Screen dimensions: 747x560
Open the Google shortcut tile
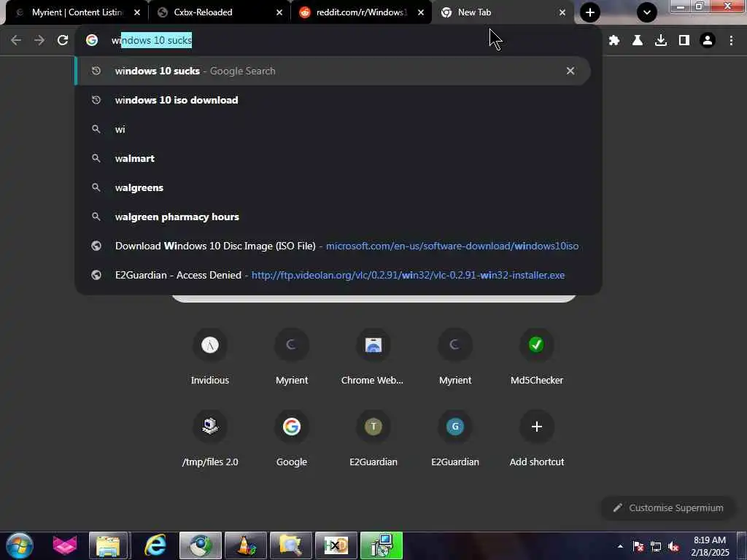pyautogui.click(x=292, y=438)
